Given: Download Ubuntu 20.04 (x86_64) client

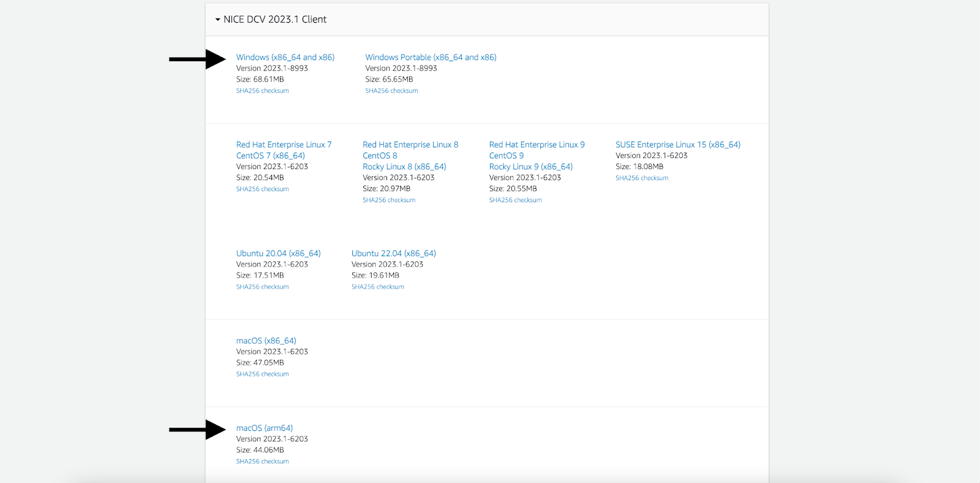Looking at the screenshot, I should (x=278, y=254).
